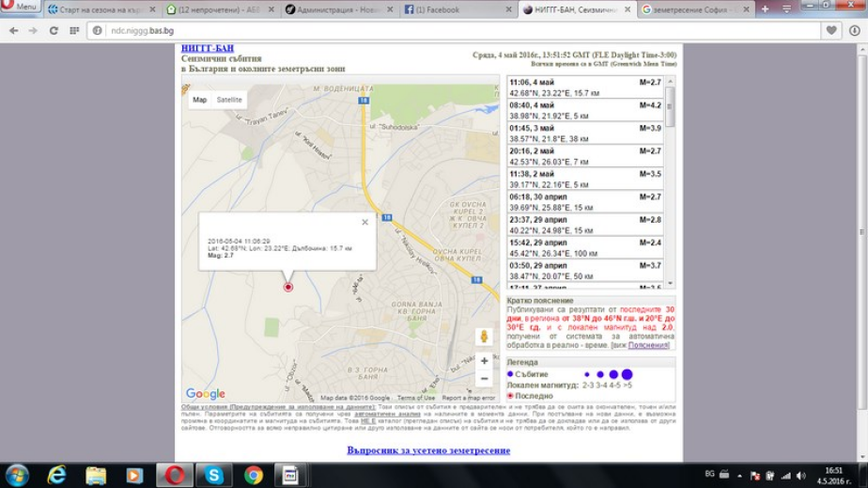
Task: Switch to the Google 'земетресение София' tab
Action: tap(693, 9)
